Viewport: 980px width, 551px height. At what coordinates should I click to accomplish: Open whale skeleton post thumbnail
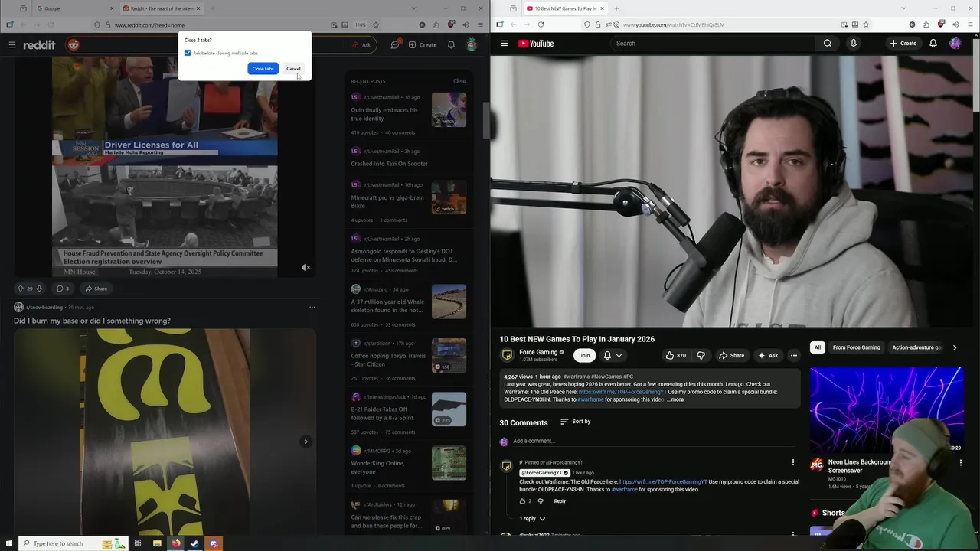(x=449, y=302)
